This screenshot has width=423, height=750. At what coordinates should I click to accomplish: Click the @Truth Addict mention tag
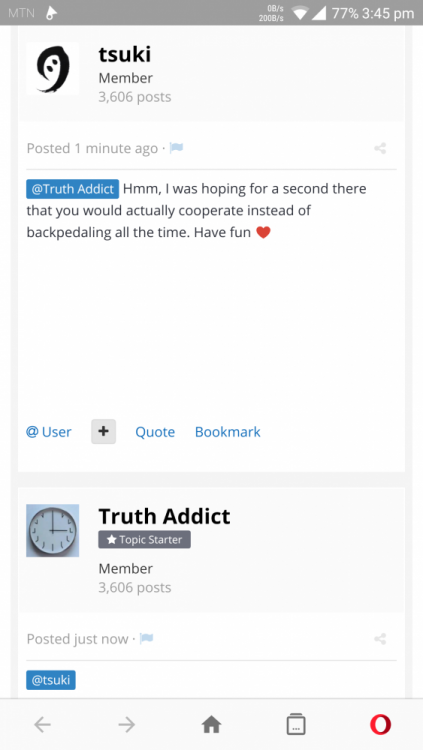coord(73,189)
